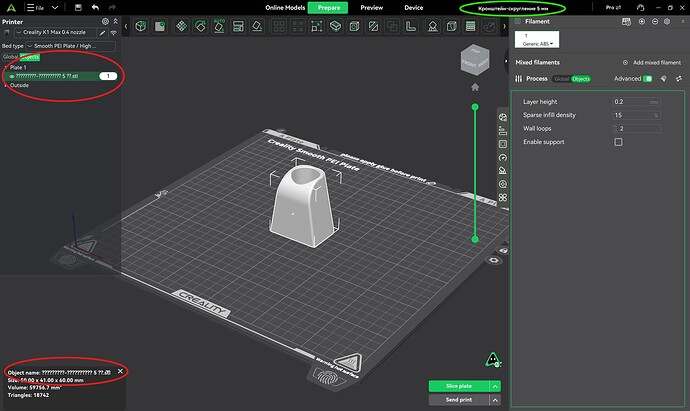
Task: Open the Device tab
Action: (414, 7)
